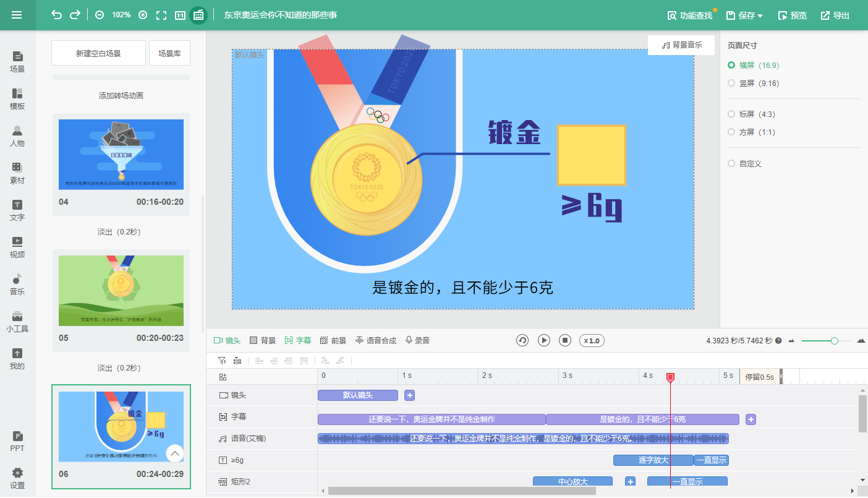Add animation on 矩形2 track

(x=630, y=481)
